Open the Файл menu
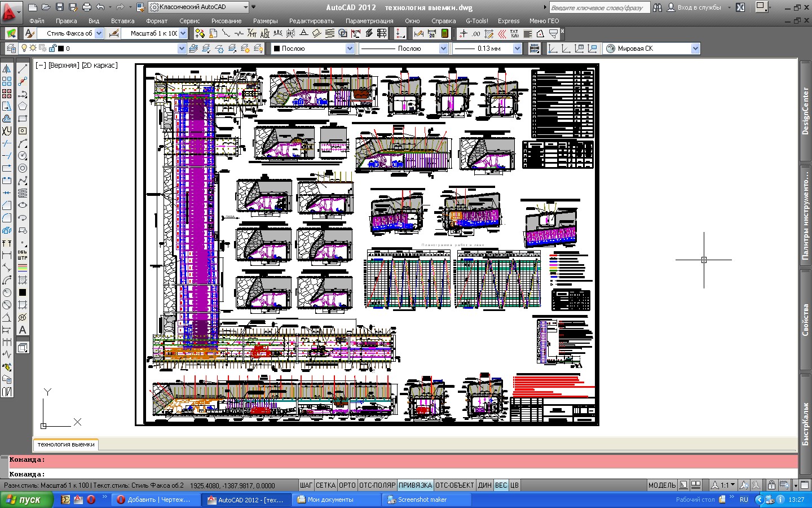812x508 pixels. tap(37, 21)
